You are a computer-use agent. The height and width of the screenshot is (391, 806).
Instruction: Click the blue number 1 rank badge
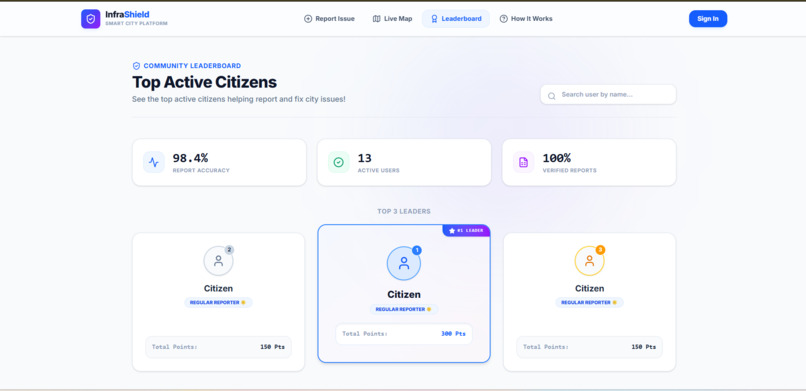coord(417,250)
